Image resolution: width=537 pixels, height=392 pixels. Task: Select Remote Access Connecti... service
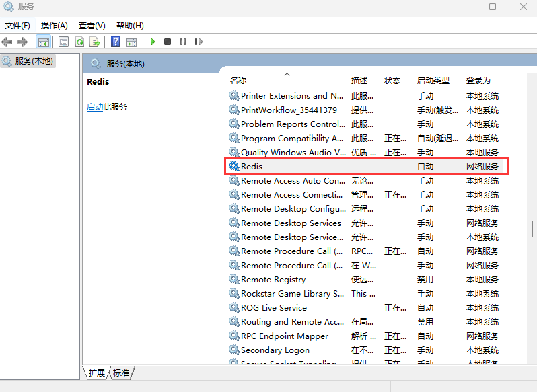pyautogui.click(x=292, y=194)
